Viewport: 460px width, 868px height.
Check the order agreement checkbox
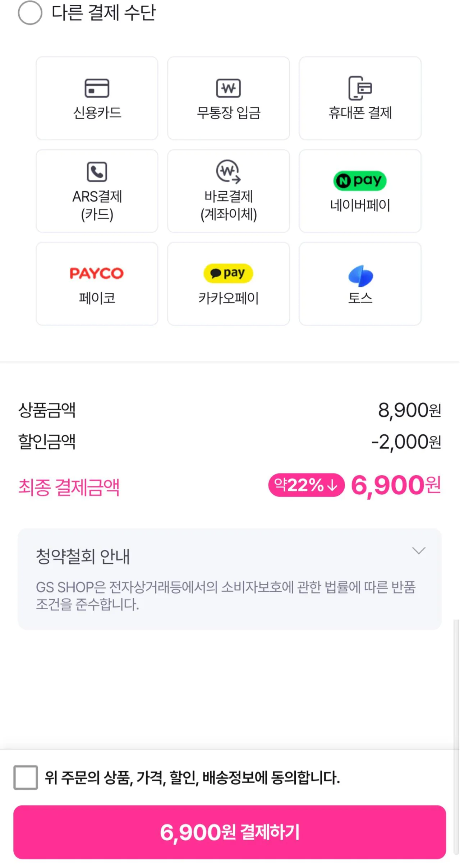pos(26,778)
